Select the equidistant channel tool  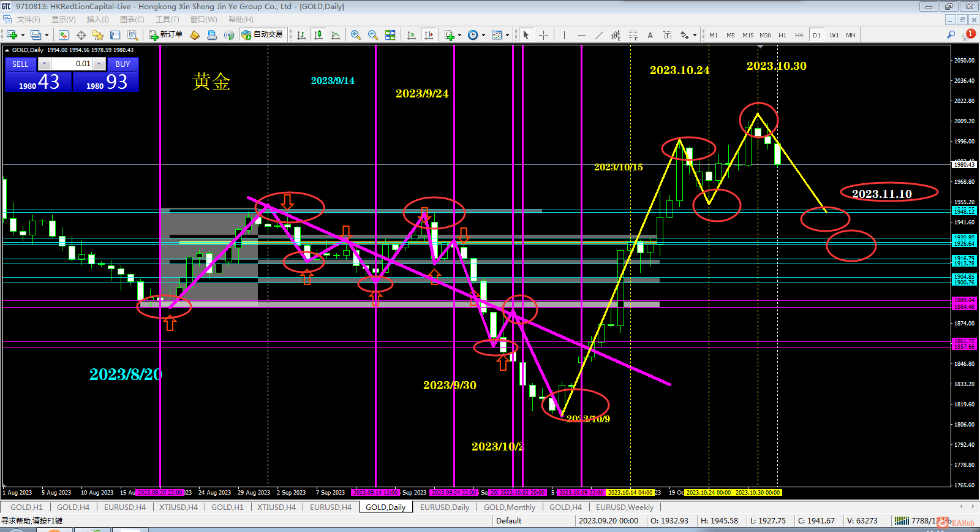pos(616,35)
